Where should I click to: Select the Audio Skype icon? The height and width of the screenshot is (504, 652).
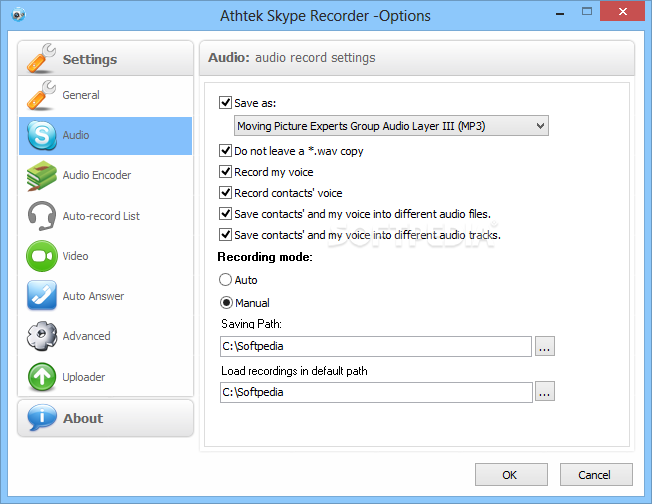pyautogui.click(x=42, y=136)
